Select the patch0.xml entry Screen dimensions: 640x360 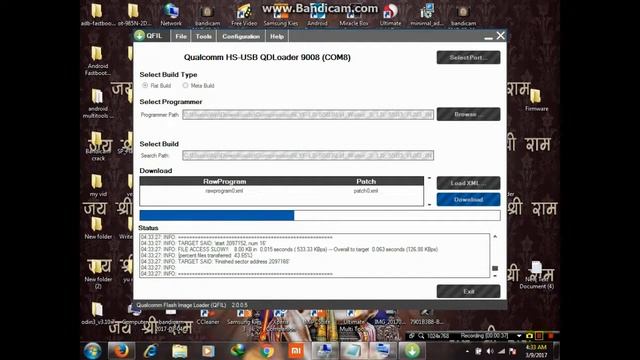coord(366,191)
